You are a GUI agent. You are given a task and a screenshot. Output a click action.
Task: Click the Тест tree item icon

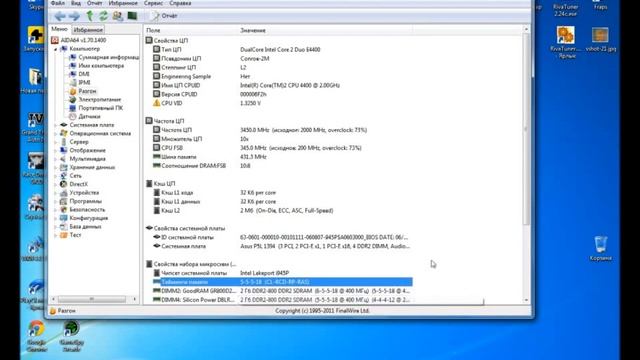[x=64, y=235]
